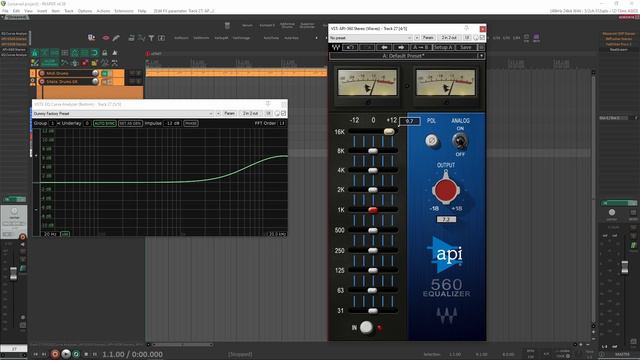Open the A: Default Preset dropdown arrow

482,56
